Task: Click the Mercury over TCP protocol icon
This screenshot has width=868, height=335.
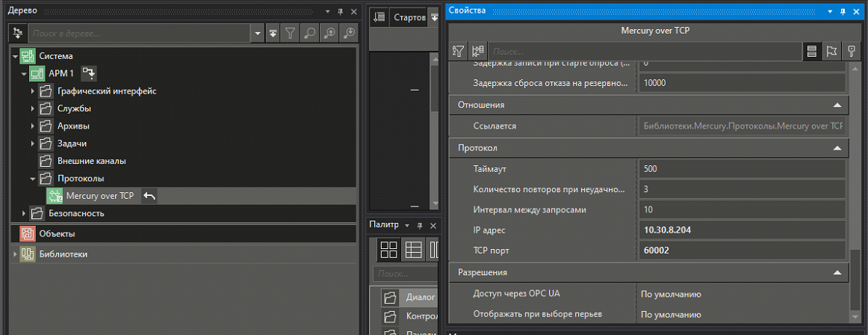Action: point(55,195)
